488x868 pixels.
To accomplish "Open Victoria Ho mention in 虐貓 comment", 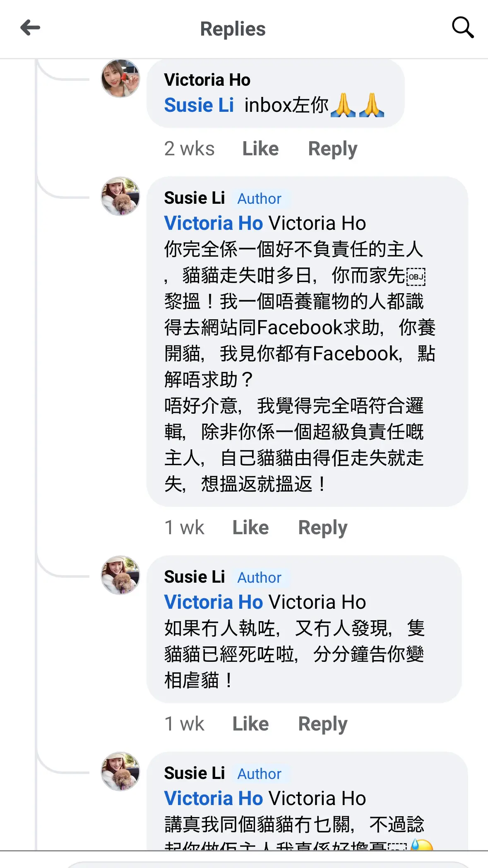I will coord(214,602).
